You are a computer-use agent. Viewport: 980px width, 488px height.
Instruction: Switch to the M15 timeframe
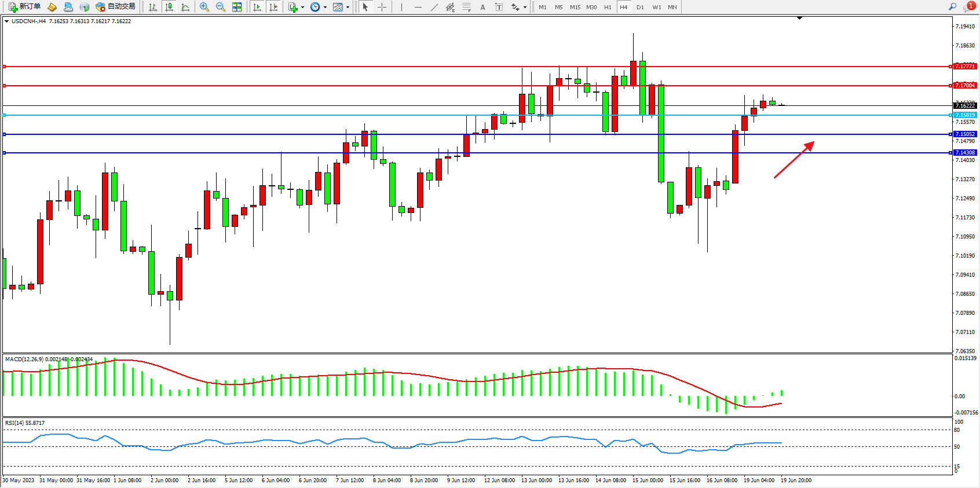[x=575, y=7]
